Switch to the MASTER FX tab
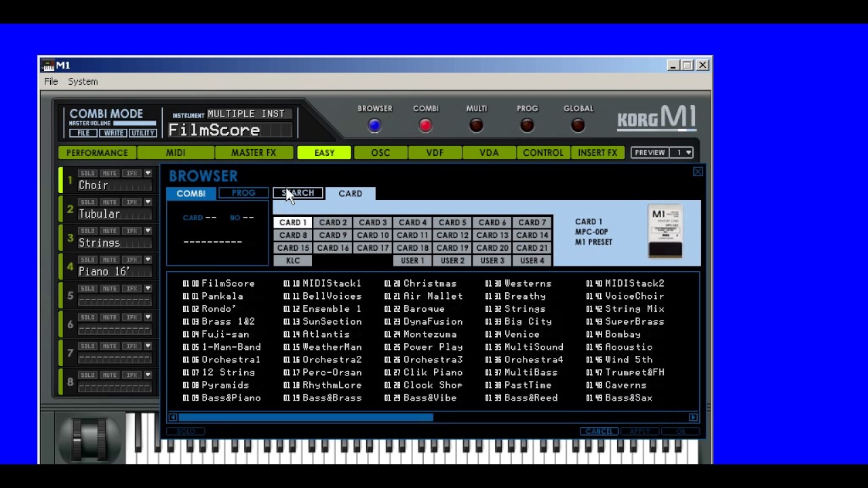 pos(254,152)
